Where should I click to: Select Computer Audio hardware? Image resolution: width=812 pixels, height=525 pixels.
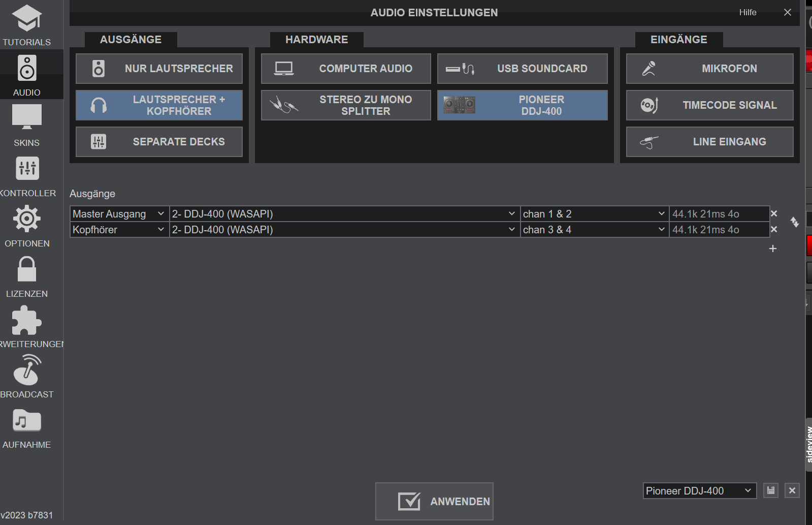(346, 69)
